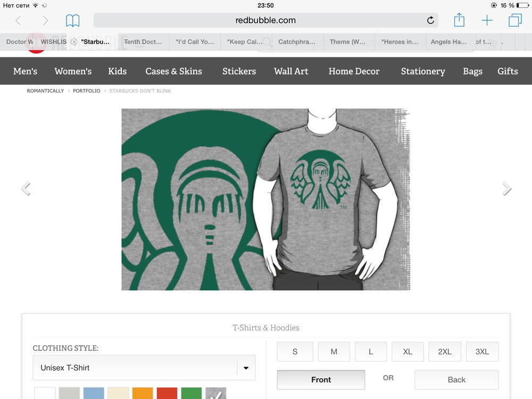
Task: Open the Stationery category menu
Action: click(x=423, y=71)
